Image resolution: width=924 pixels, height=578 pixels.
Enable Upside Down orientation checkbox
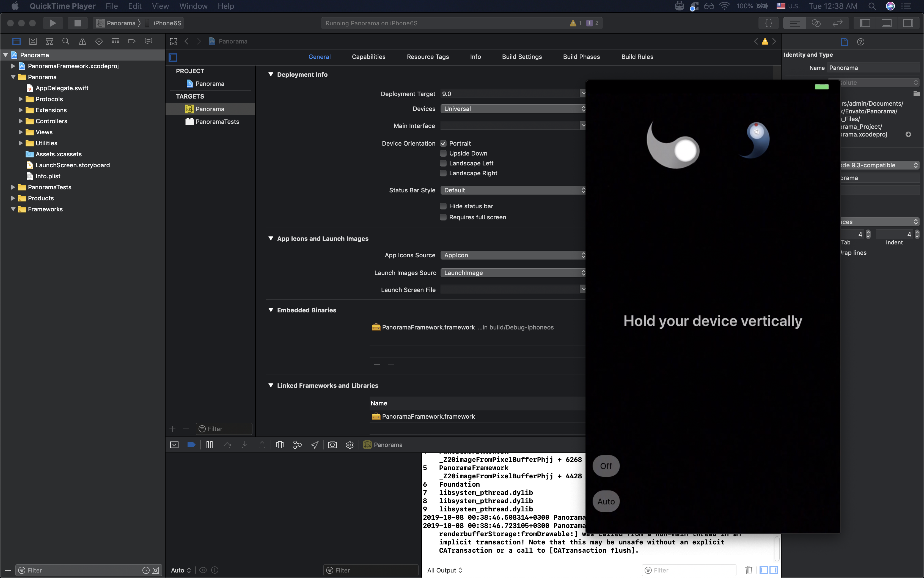coord(443,153)
